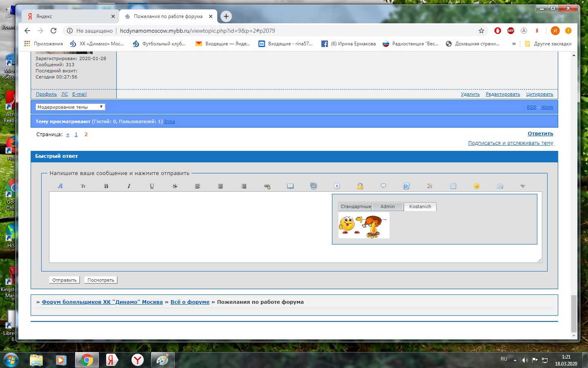Viewport: 588px width, 368px height.
Task: Apply italic formatting in the editor
Action: click(129, 186)
